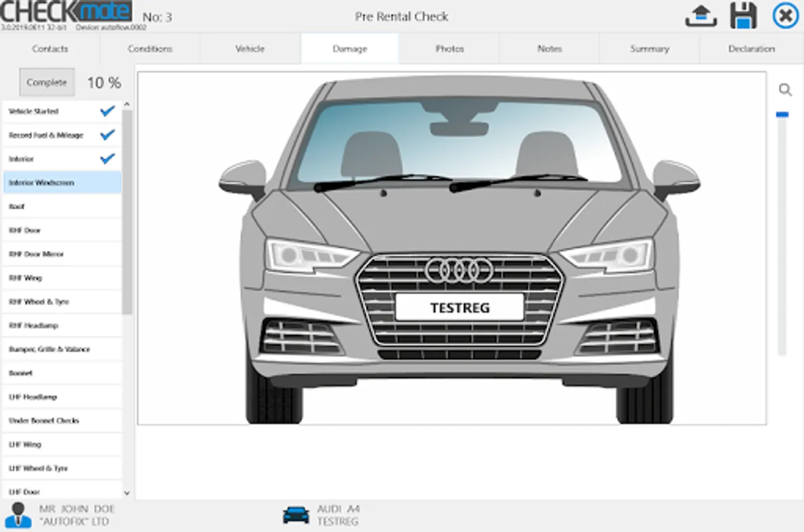The height and width of the screenshot is (532, 804).
Task: Toggle the Record Fuel & Mileage checkmark
Action: click(x=107, y=135)
